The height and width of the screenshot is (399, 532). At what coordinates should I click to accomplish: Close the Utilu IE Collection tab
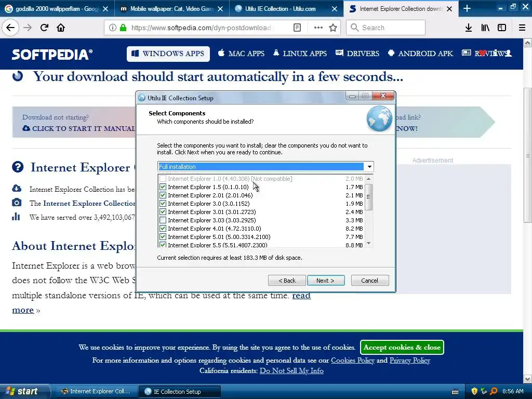tap(335, 9)
